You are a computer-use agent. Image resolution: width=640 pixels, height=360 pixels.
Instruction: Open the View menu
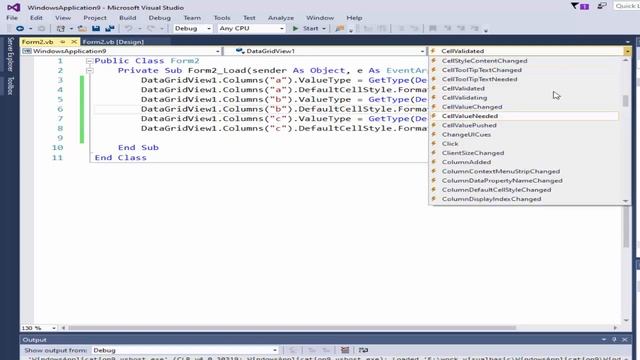tap(63, 18)
